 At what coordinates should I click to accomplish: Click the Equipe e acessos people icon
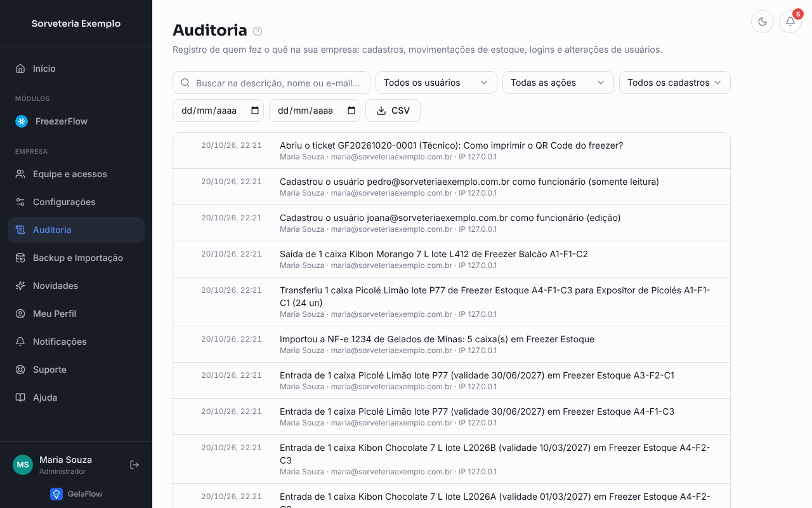click(x=20, y=174)
